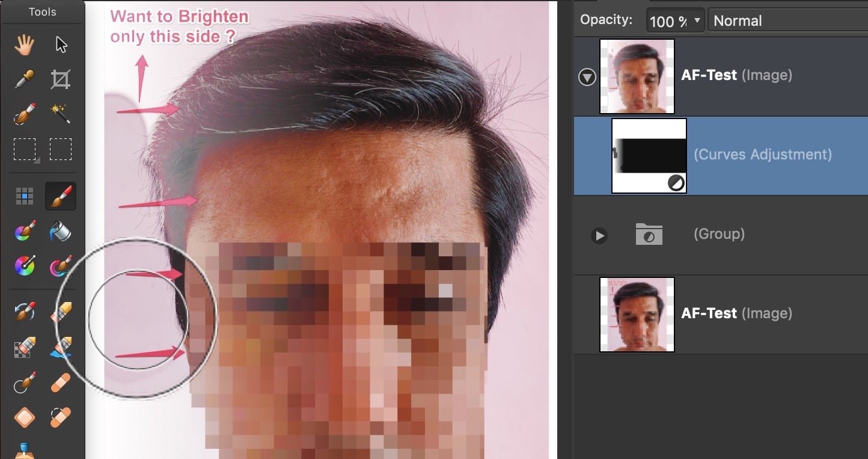Select the Flood Fill bucket tool
The image size is (868, 459).
click(x=61, y=231)
